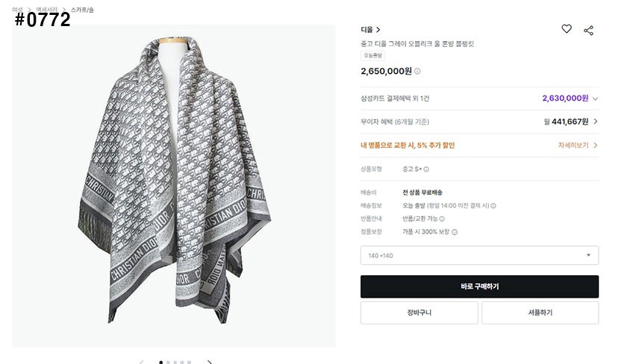Go to next product image arrow
This screenshot has height=364, width=642.
coord(210,363)
